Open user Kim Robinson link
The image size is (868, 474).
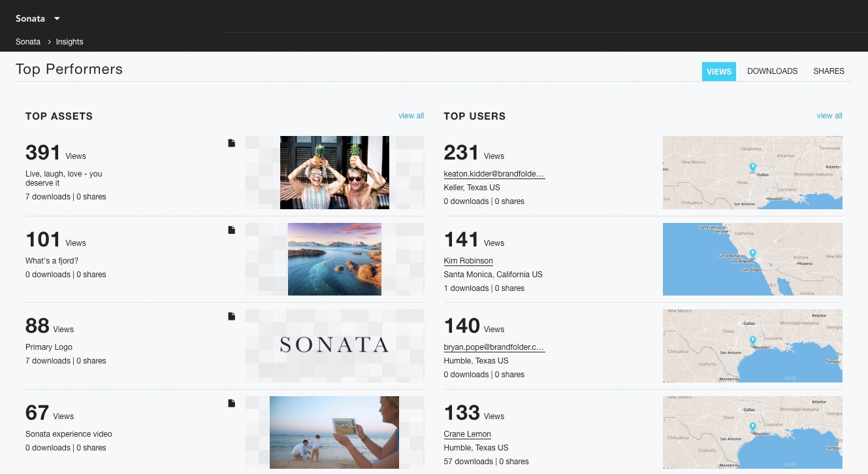468,261
